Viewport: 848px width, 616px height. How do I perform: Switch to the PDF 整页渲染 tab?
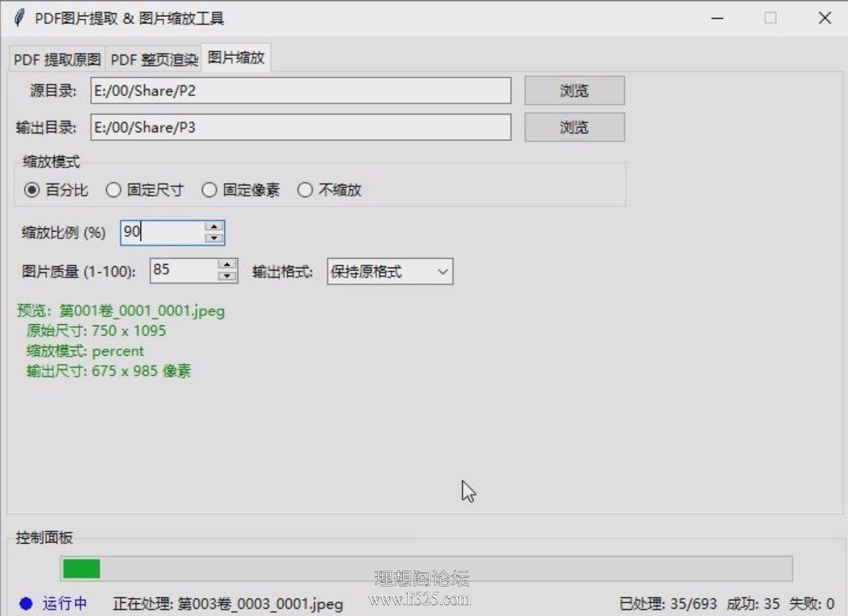pos(154,59)
